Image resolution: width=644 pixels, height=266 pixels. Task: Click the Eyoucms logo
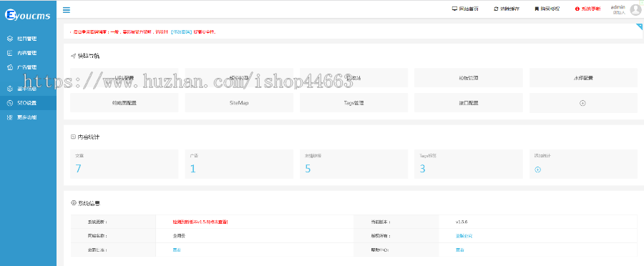(x=27, y=16)
